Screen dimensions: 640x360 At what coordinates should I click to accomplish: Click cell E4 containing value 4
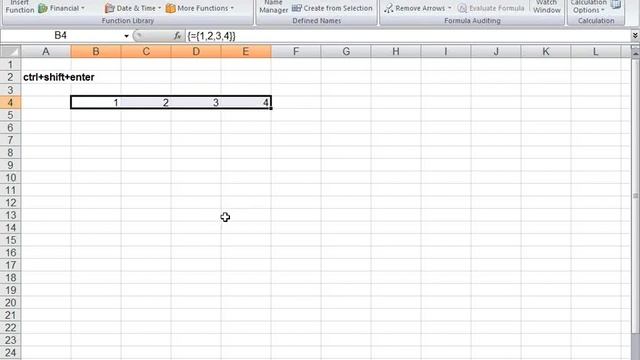coord(246,102)
